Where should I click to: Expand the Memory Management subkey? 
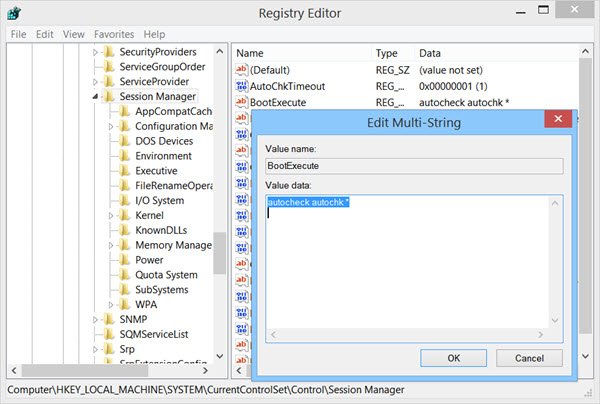click(x=111, y=246)
